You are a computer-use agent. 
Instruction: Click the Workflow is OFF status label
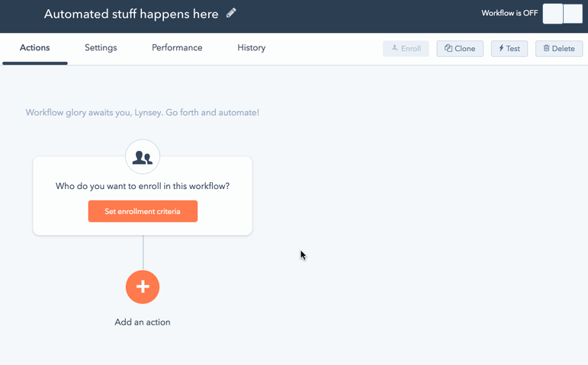509,13
